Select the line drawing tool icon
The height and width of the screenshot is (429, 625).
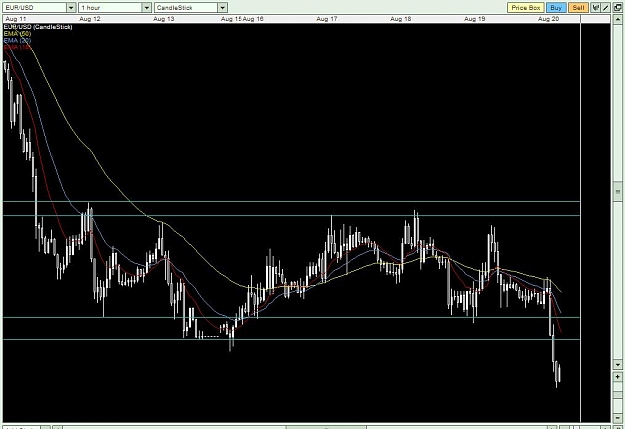point(605,8)
